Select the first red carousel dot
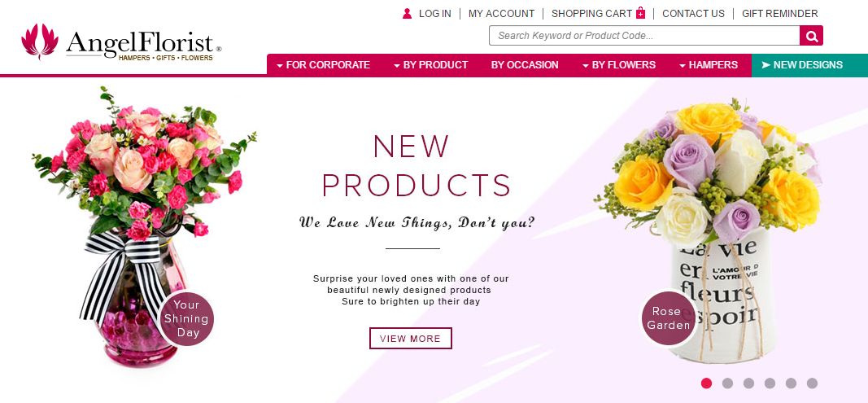This screenshot has height=403, width=868. pyautogui.click(x=706, y=383)
